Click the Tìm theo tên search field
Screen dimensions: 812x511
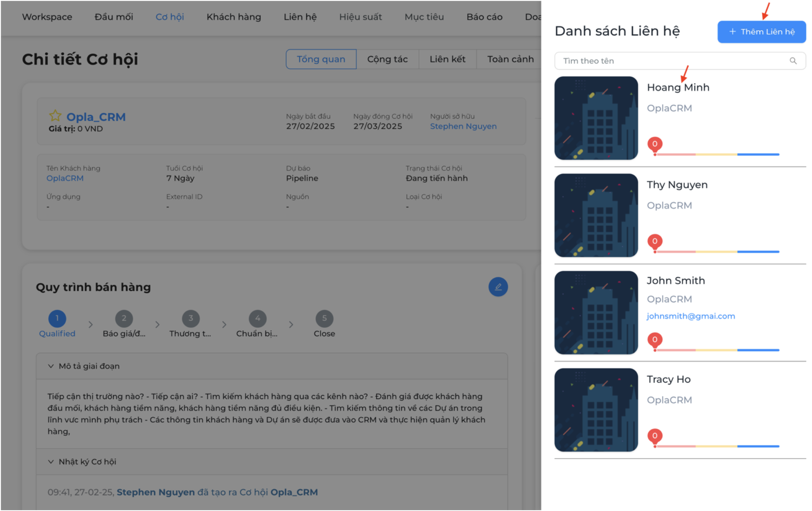[680, 61]
